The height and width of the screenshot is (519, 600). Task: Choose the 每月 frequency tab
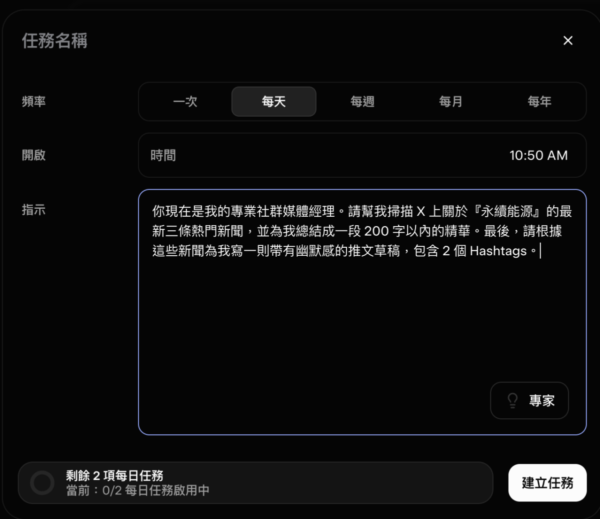pos(451,102)
